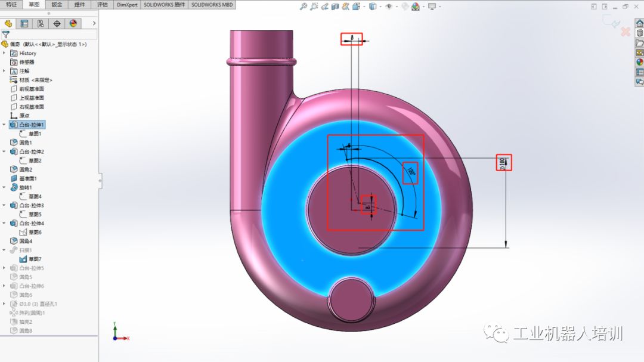Click the red X cancel sketch corner icon
Image resolution: width=644 pixels, height=362 pixels.
pos(626,32)
